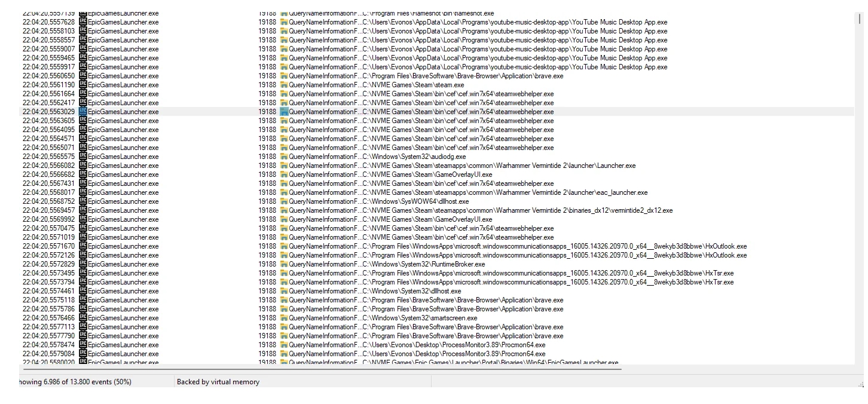The width and height of the screenshot is (868, 404).
Task: Click PID 19188 in the 22:04:20,5565071 row
Action: 267,148
